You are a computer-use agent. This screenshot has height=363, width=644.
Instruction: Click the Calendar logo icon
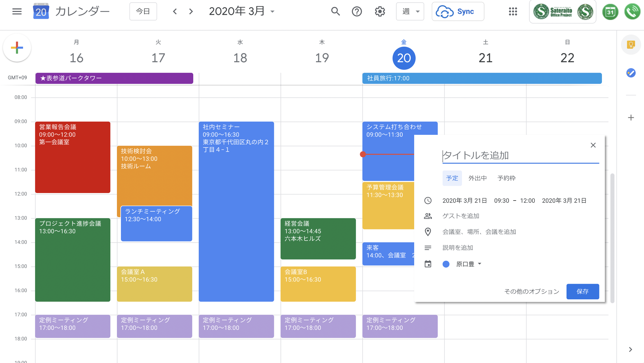(x=41, y=12)
